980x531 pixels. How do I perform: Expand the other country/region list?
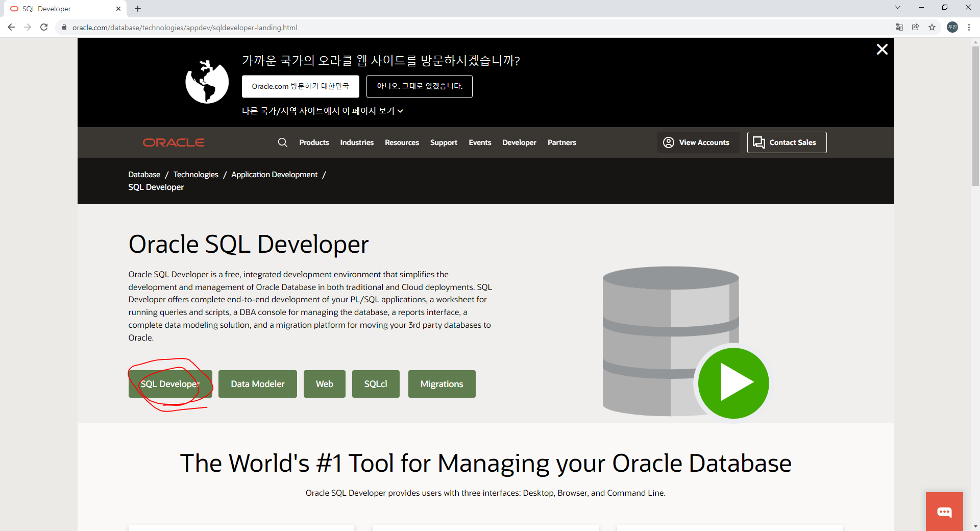323,111
